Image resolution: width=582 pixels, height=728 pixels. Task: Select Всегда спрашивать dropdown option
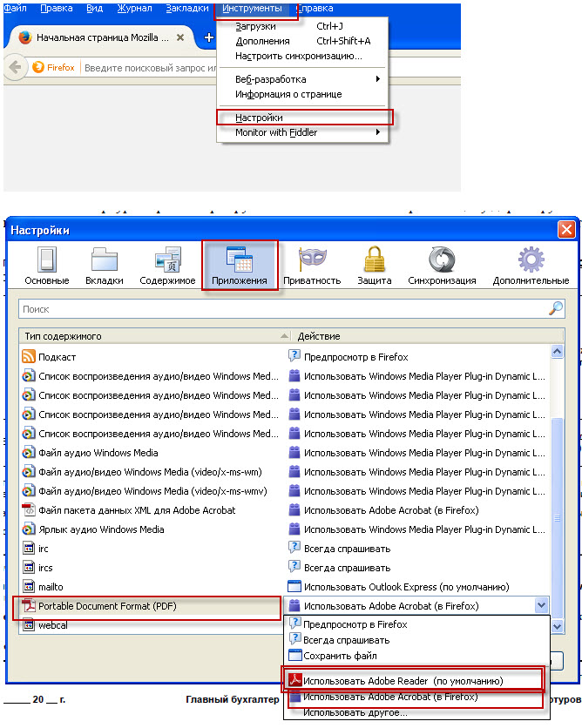(x=416, y=640)
